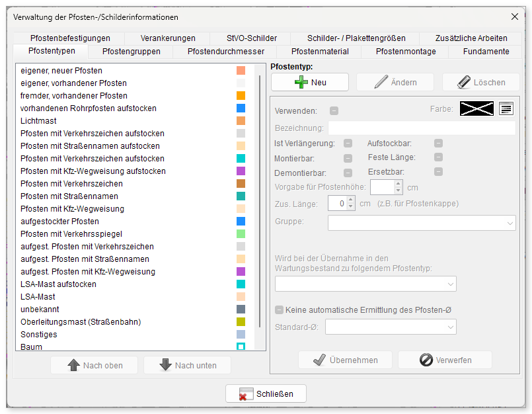
Task: Click the pencil icon on Ändern
Action: coord(381,82)
